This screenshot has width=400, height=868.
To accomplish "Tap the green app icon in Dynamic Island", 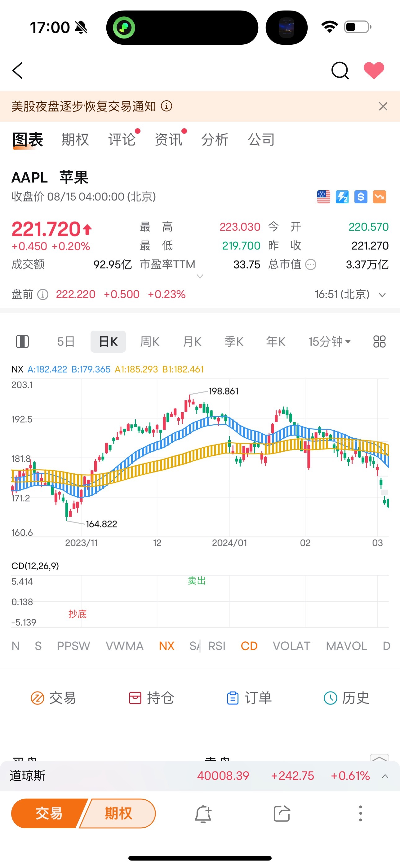I will click(124, 27).
